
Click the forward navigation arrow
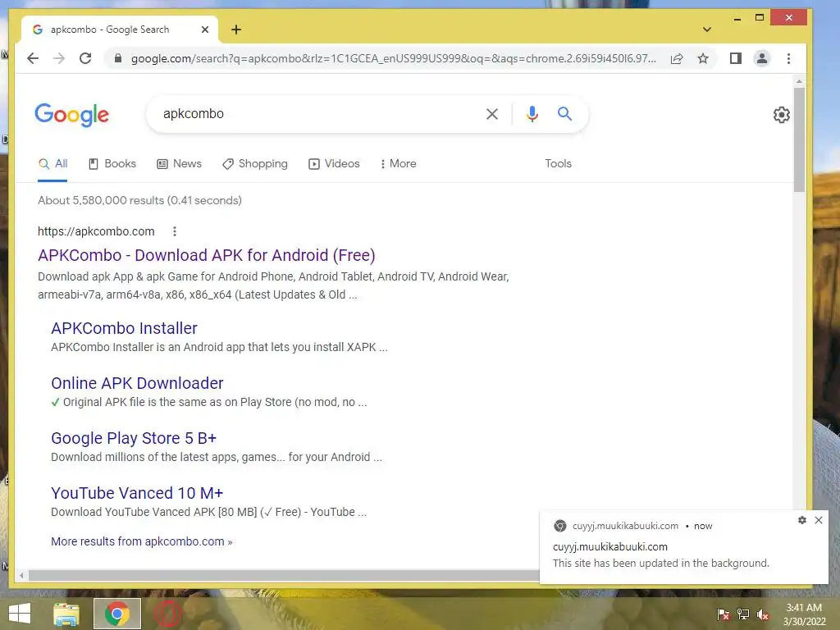[59, 58]
